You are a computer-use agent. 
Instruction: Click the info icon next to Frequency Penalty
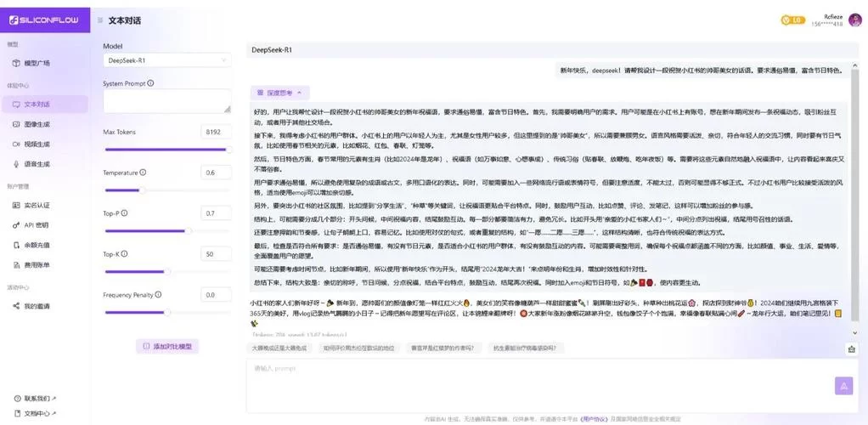158,294
